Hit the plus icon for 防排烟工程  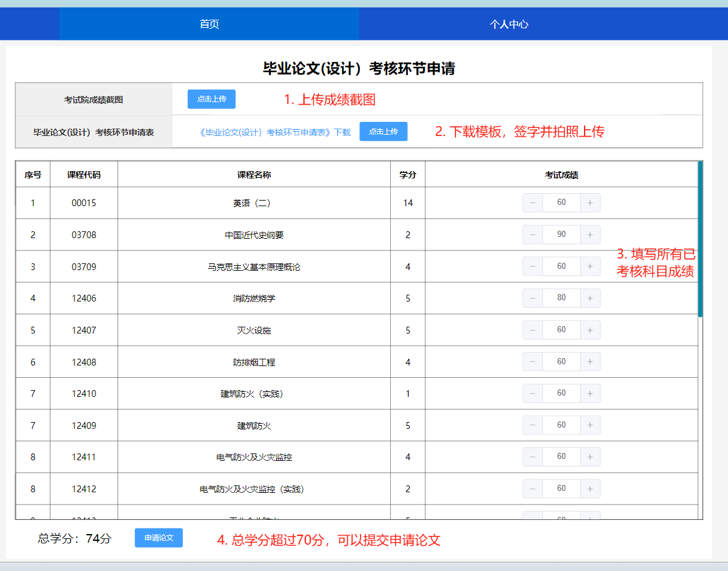pyautogui.click(x=590, y=362)
